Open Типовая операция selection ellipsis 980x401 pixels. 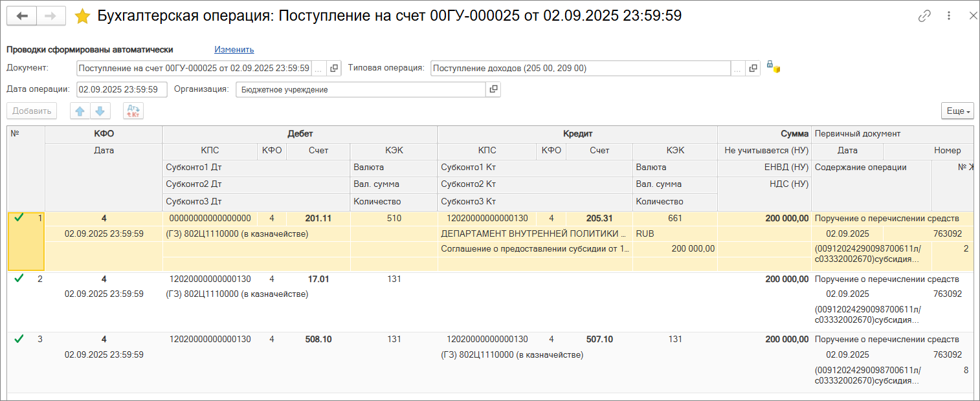[x=737, y=68]
